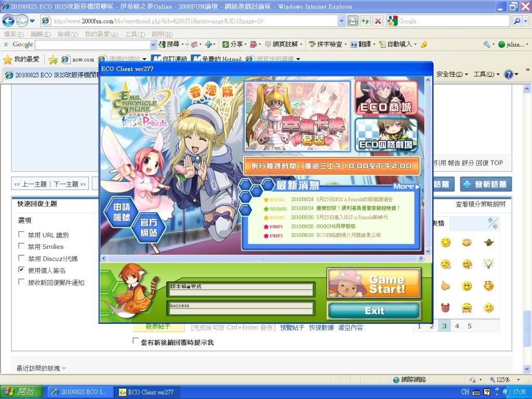Open the ECO商城 shop banner icon
Viewport: 532px width, 399px height.
click(386, 97)
